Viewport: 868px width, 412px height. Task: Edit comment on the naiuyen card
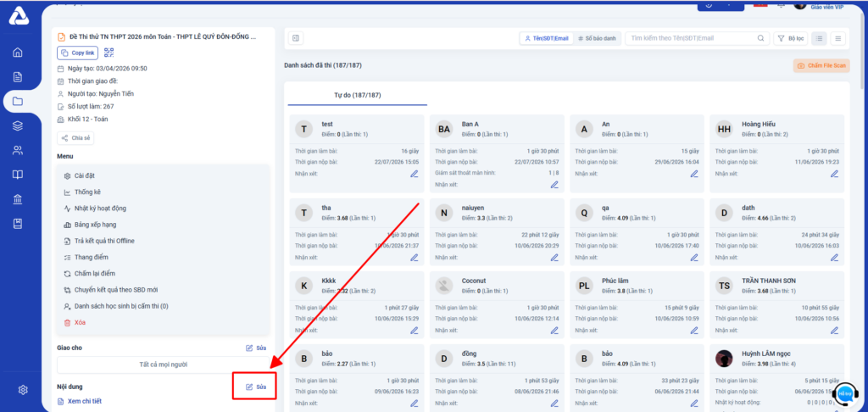[554, 258]
